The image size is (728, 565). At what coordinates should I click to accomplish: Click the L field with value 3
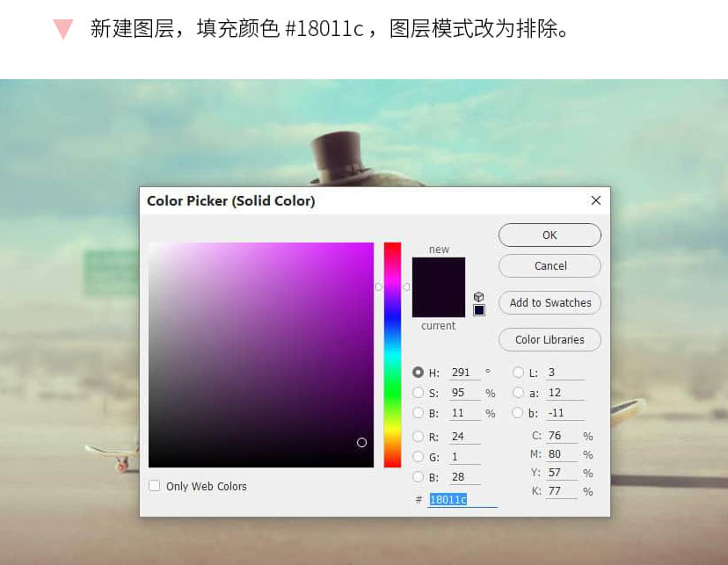click(564, 373)
